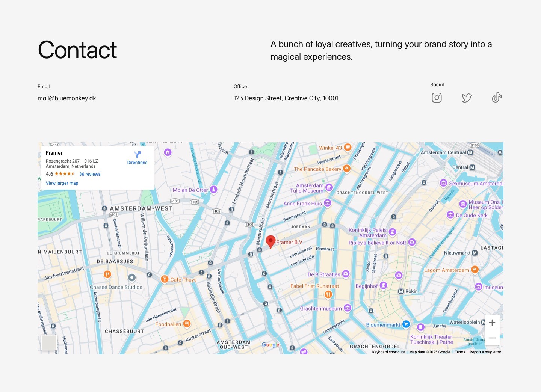This screenshot has height=392, width=541.
Task: Click the JORDAAN neighborhood label
Action: (301, 227)
